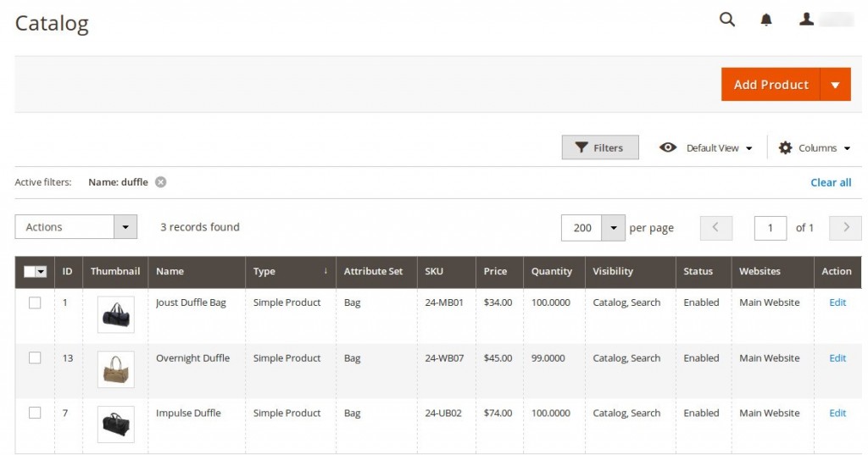Click the Overnight Duffle thumbnail image
Image resolution: width=868 pixels, height=455 pixels.
[x=115, y=369]
